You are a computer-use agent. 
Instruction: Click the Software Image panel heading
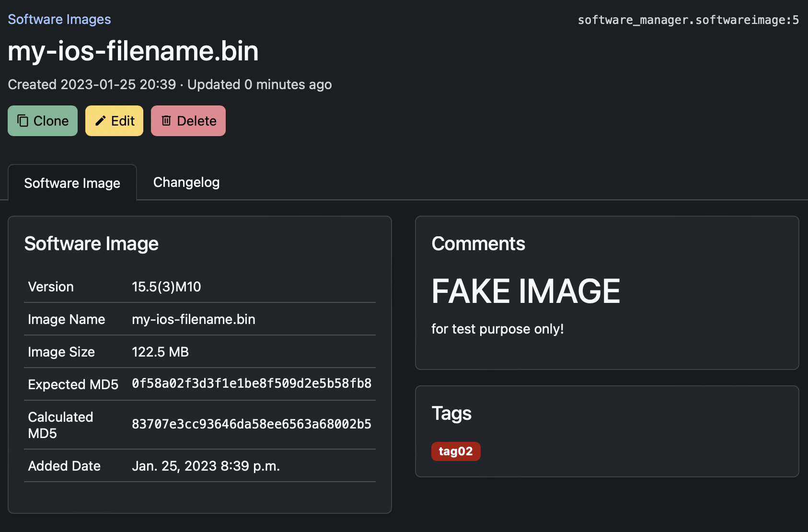pos(92,243)
